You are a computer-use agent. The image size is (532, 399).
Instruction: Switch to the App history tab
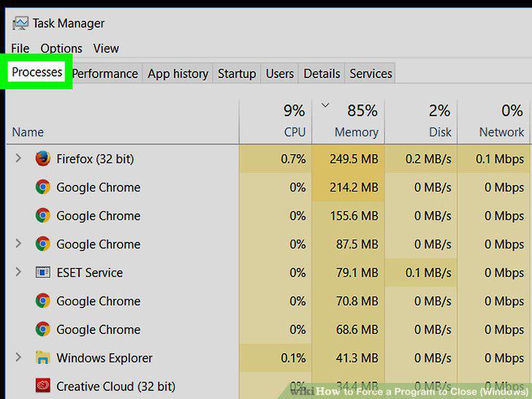(178, 73)
